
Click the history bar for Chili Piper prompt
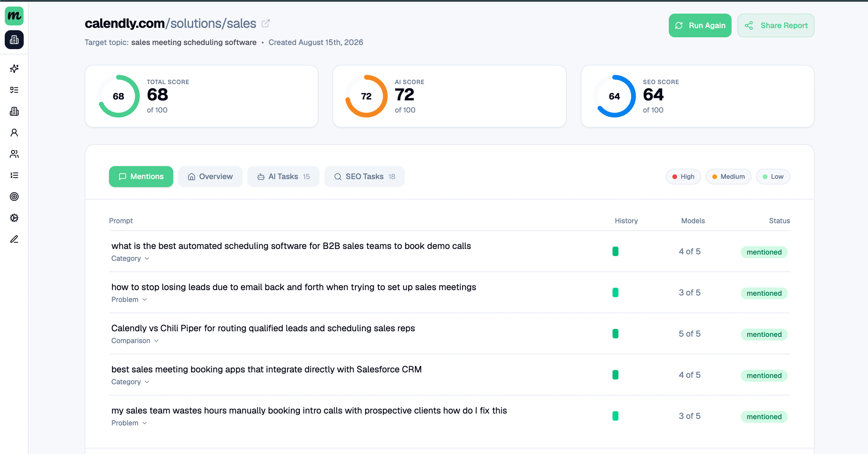coord(615,334)
